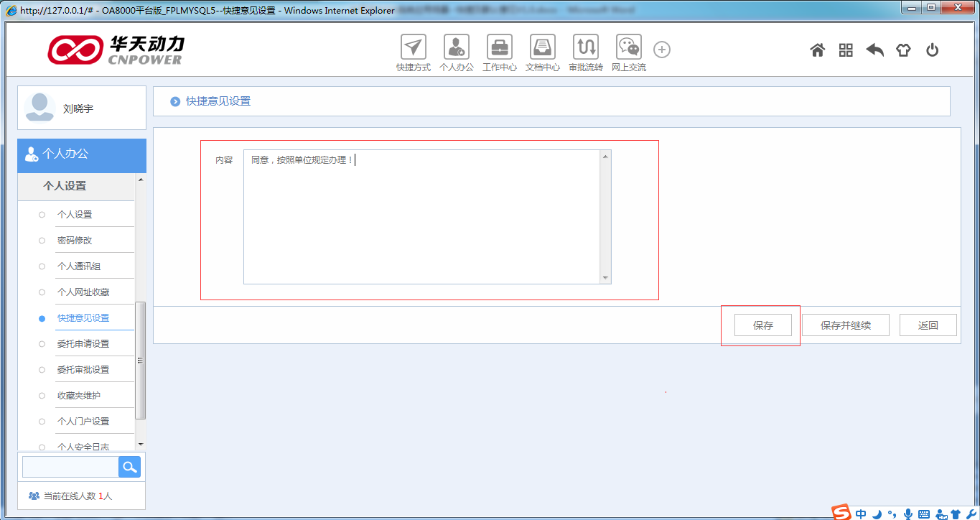
Task: Click the sidebar search input field
Action: tap(70, 468)
